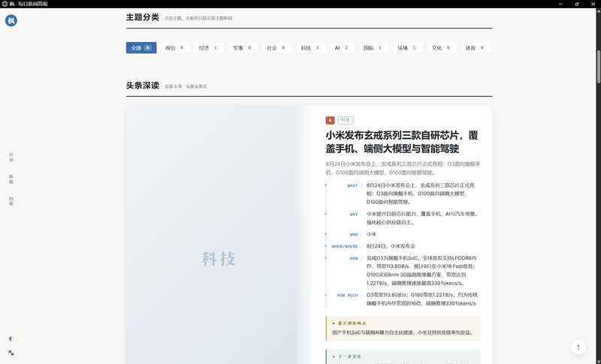Screen dimensions: 601x364
Task: Open the 档案 section in the sidebar
Action: [11, 201]
